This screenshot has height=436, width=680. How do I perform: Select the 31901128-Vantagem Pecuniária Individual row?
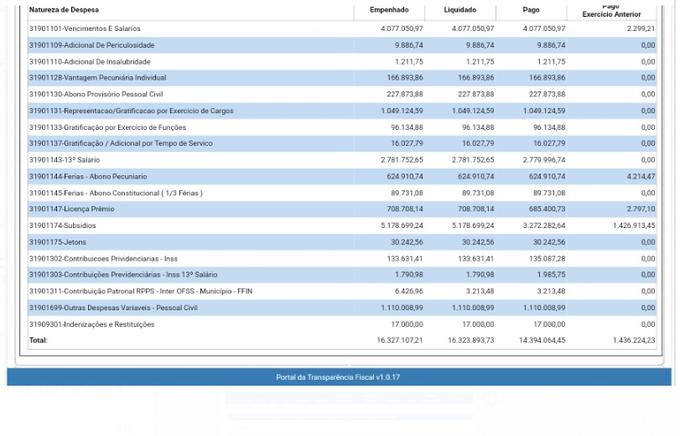pyautogui.click(x=101, y=77)
